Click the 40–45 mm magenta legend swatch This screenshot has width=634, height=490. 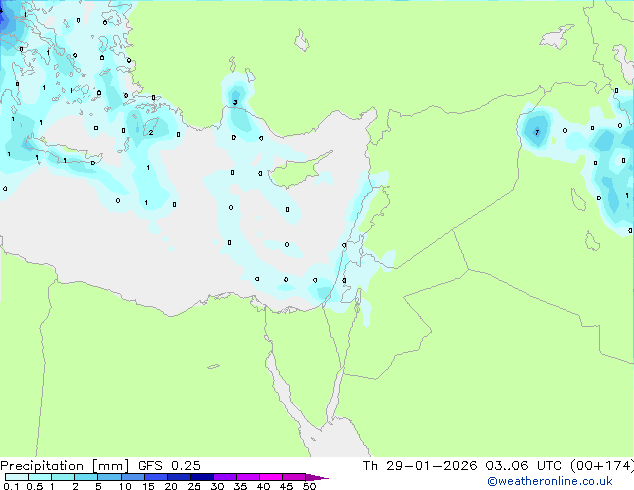271,477
